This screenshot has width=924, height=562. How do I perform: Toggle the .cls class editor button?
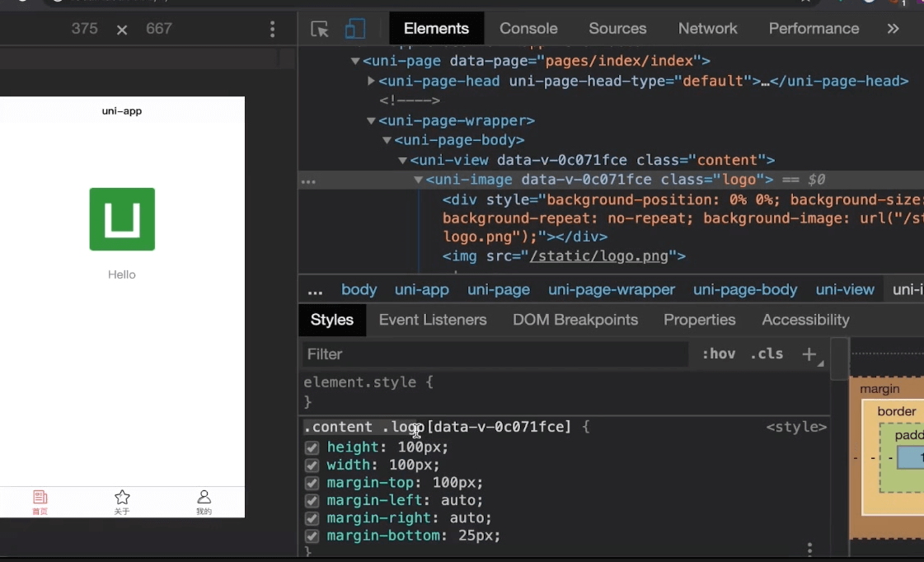click(767, 354)
